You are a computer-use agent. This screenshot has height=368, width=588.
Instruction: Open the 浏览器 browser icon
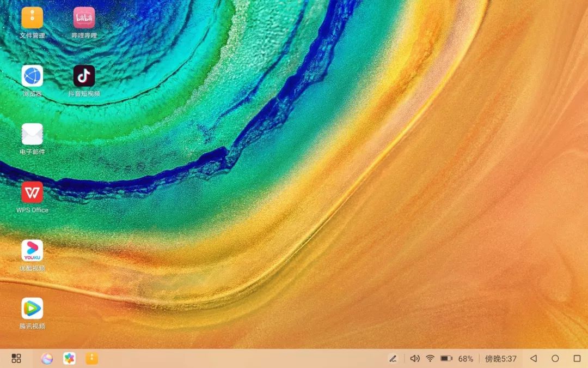32,76
